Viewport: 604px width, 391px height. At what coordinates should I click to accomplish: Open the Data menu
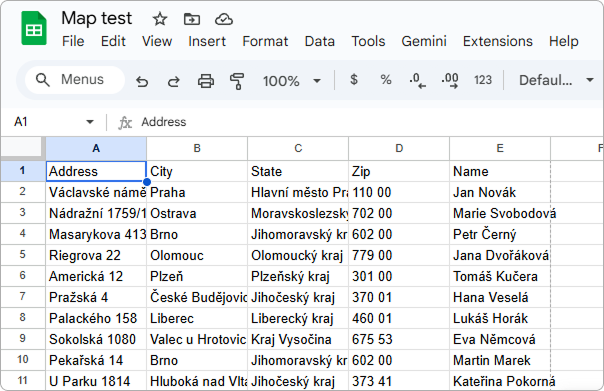[319, 41]
